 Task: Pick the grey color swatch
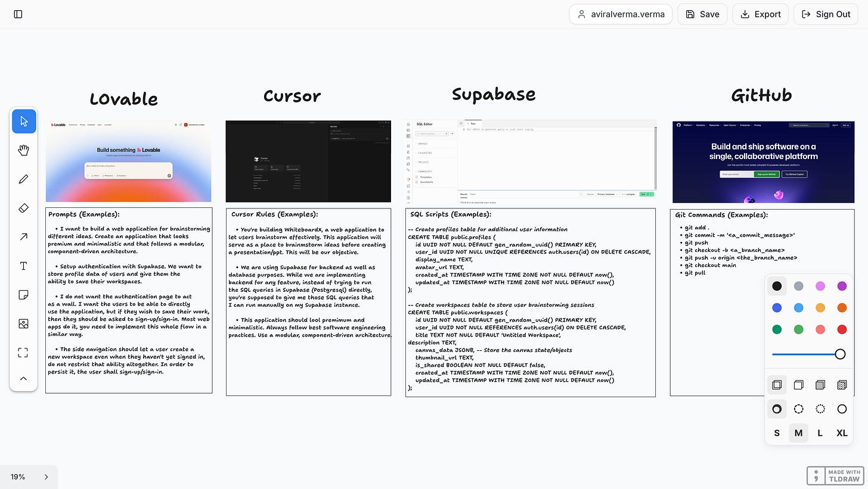point(798,286)
